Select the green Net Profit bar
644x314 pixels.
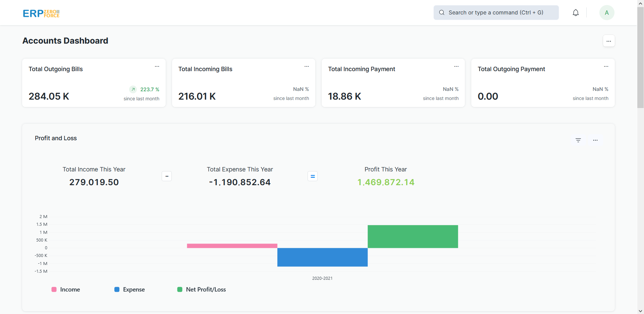413,237
